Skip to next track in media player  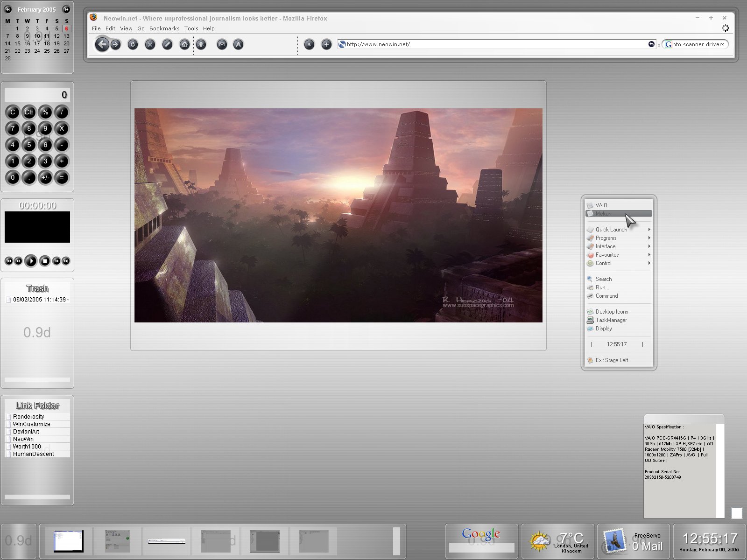[x=66, y=261]
